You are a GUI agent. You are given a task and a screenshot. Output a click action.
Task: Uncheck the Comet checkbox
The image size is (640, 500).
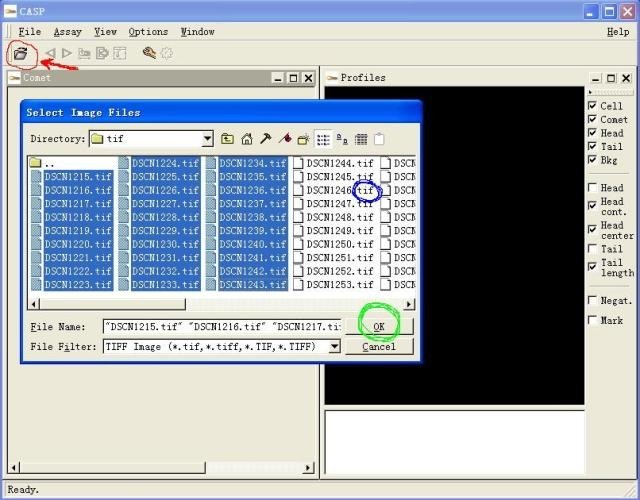(x=593, y=120)
